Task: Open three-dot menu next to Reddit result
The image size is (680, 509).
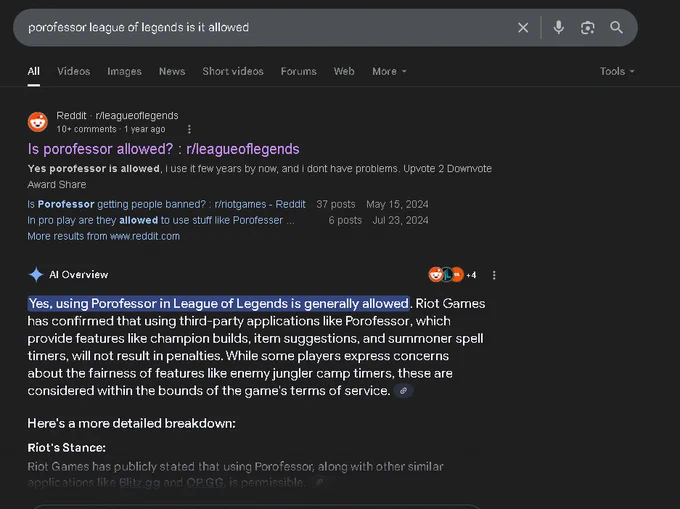Action: [x=189, y=129]
